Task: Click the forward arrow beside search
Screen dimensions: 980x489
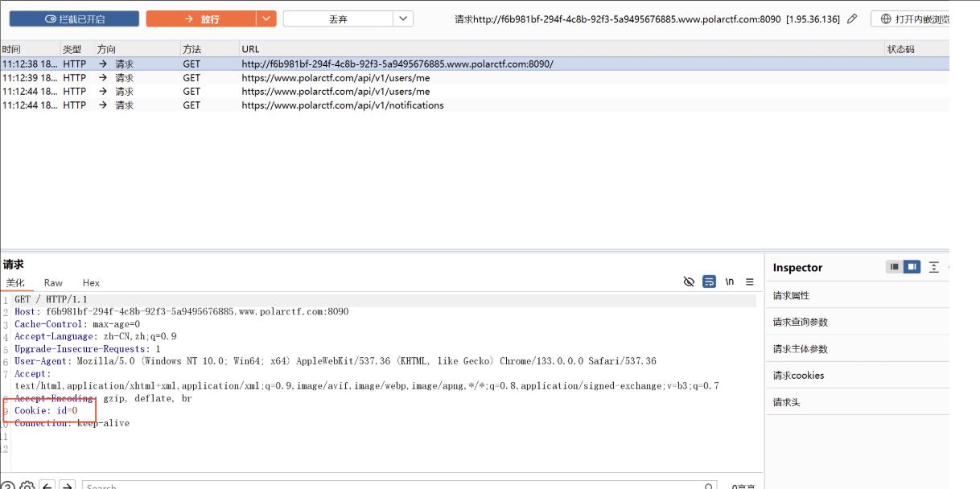Action: [x=68, y=485]
